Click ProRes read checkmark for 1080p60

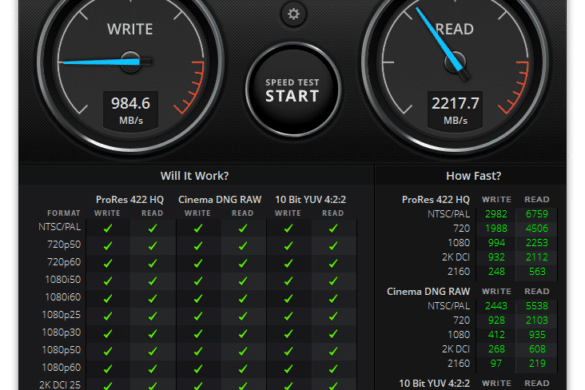(x=152, y=368)
